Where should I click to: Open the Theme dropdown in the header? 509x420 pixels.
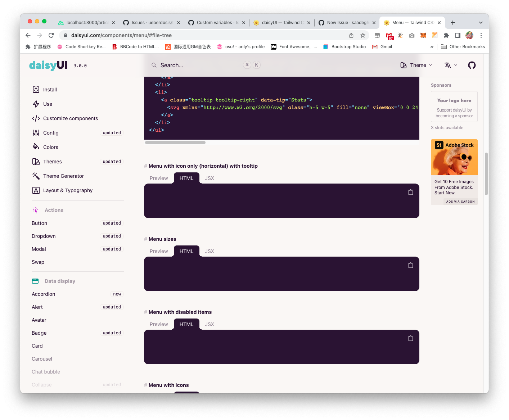point(416,65)
